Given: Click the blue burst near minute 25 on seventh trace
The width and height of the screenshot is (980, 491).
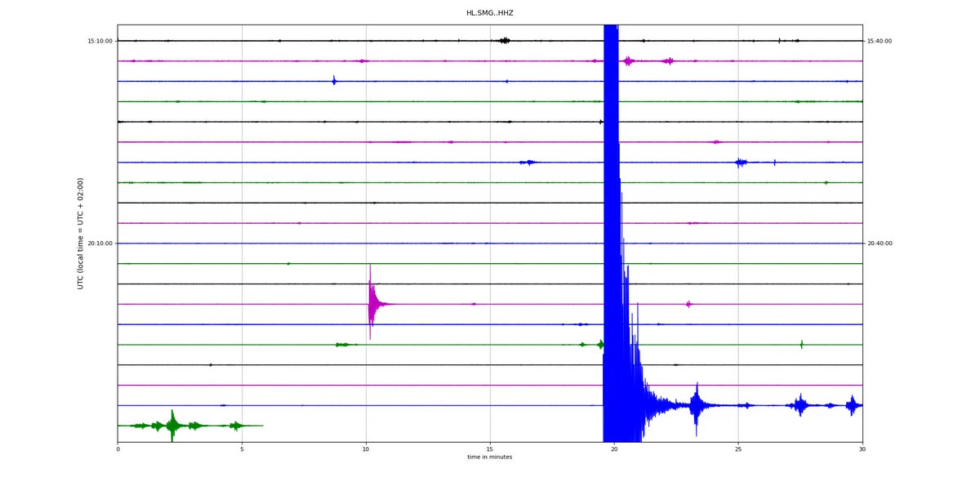Looking at the screenshot, I should (x=741, y=163).
